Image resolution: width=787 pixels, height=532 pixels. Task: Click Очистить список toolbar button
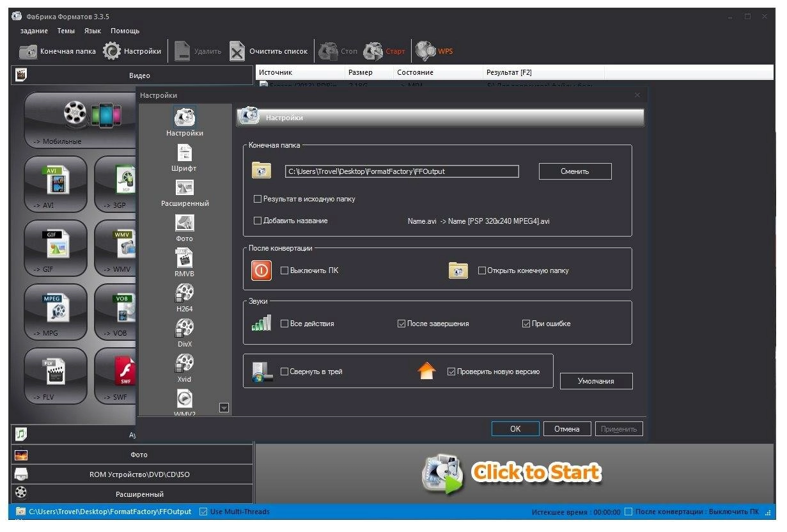coord(269,51)
